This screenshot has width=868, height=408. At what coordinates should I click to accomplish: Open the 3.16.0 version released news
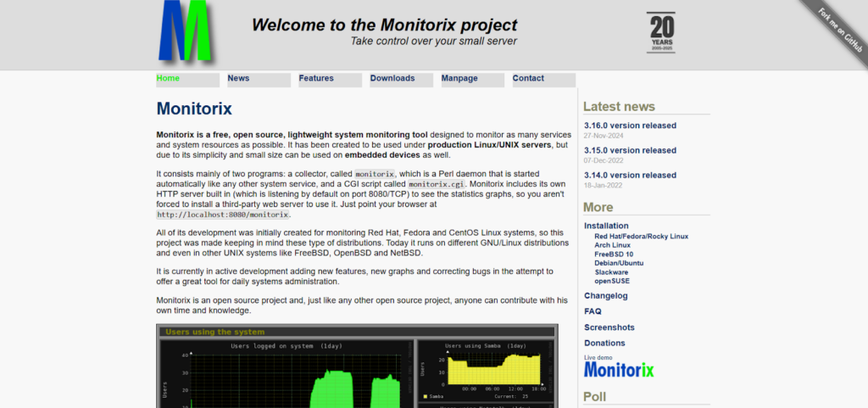tap(630, 126)
